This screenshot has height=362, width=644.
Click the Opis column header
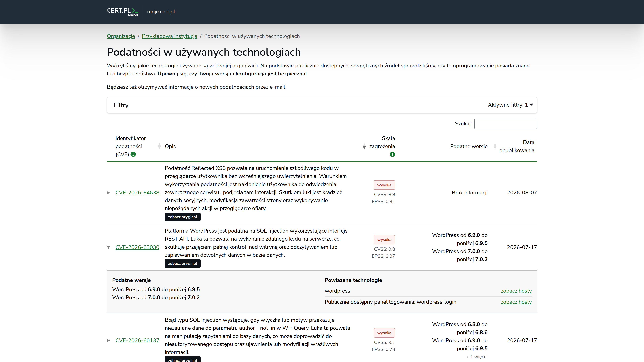click(x=170, y=146)
